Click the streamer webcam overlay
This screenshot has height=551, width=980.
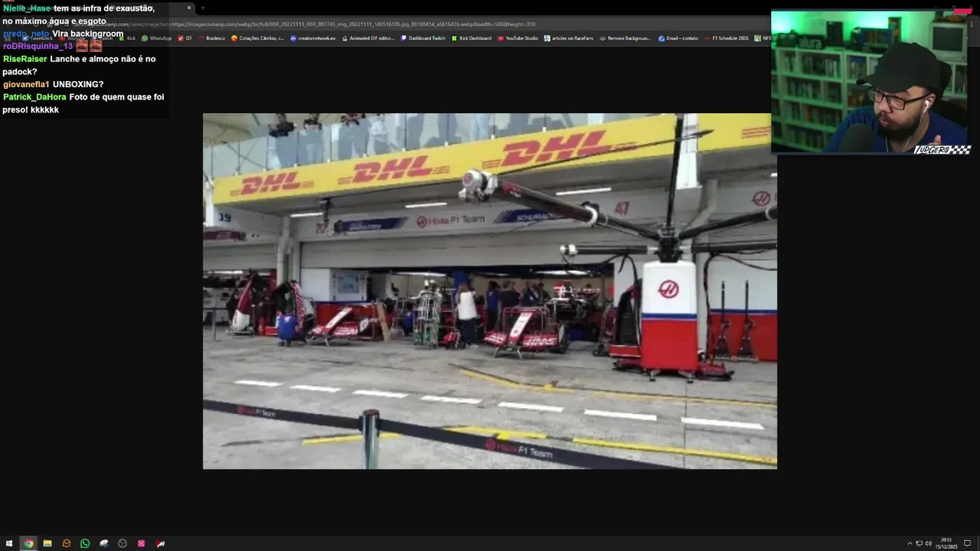coord(871,83)
